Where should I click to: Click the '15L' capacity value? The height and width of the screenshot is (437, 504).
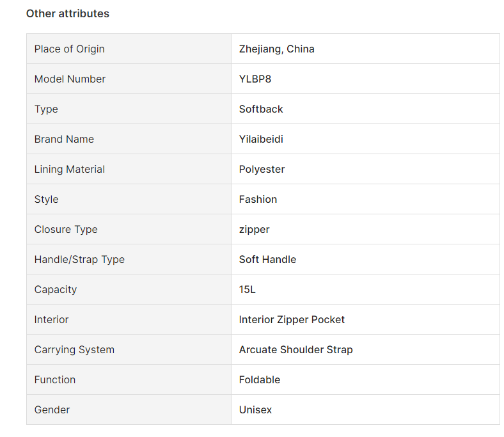[247, 290]
